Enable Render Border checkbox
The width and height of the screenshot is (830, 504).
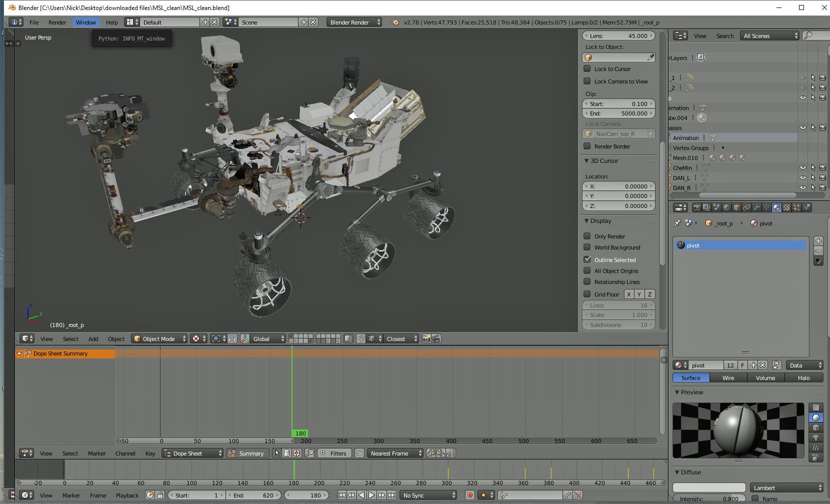(x=587, y=146)
